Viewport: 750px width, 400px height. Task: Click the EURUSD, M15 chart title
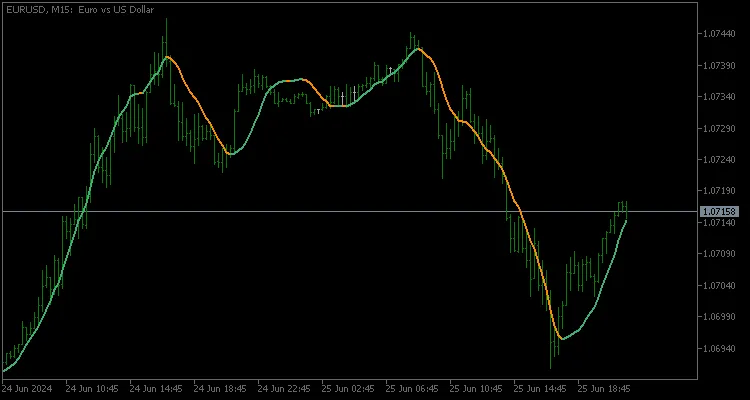(x=79, y=9)
